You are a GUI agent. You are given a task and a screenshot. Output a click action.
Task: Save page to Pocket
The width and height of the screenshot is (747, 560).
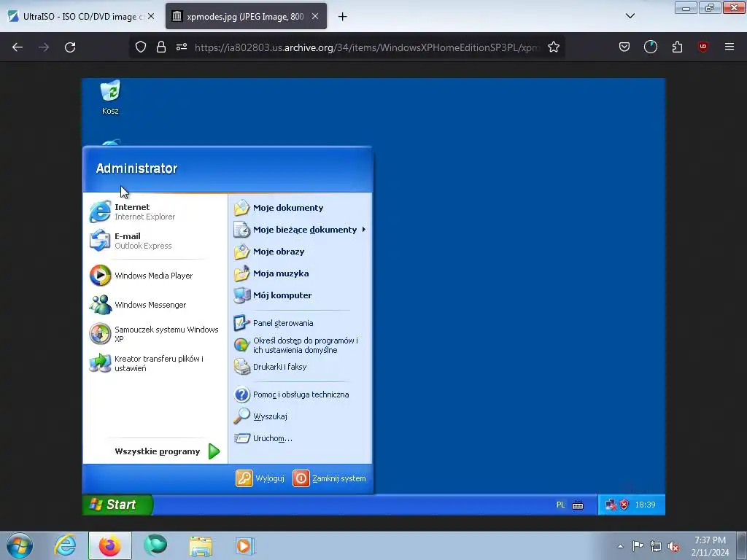[x=624, y=47]
